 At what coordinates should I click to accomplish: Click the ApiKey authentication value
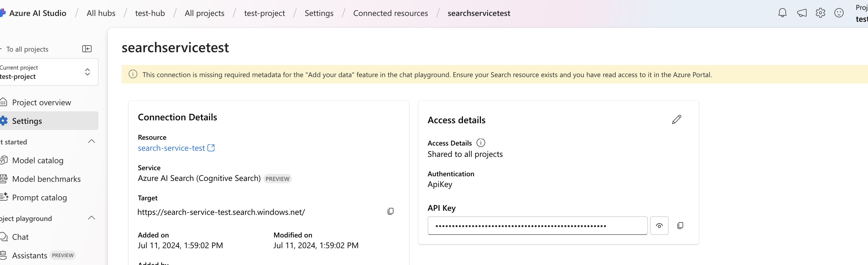[x=440, y=184]
